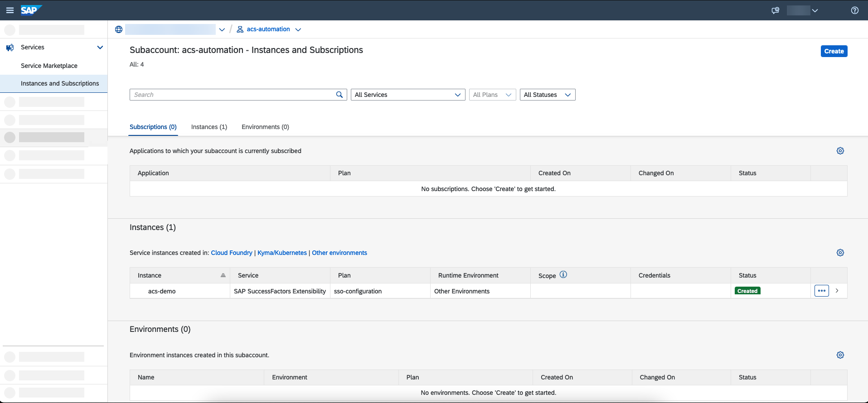Expand the user account dropdown
Viewport: 868px width, 403px height.
click(815, 10)
